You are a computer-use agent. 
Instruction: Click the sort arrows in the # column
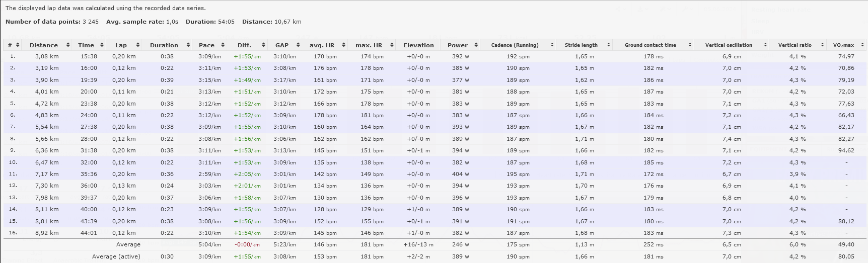[18, 45]
